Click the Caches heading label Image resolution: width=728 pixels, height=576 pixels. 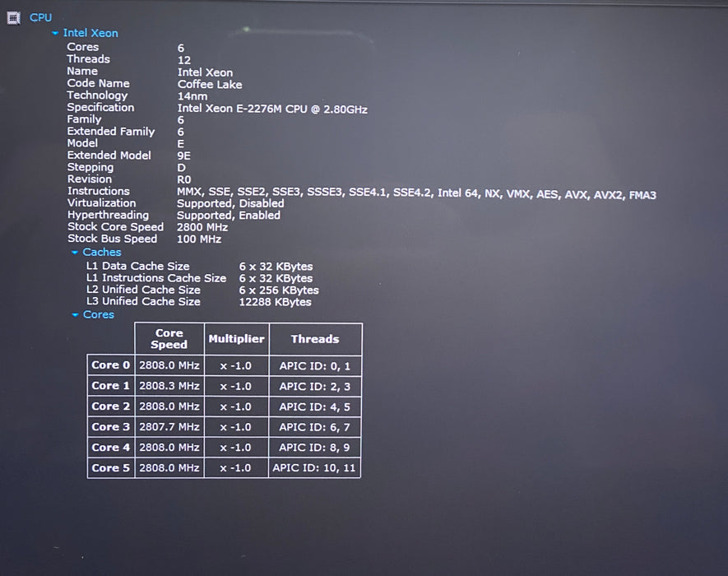click(102, 253)
